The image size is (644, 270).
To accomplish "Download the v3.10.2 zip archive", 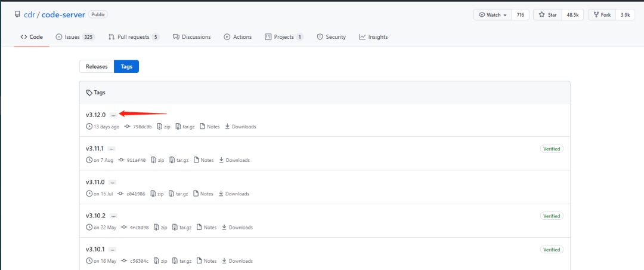I will click(160, 227).
